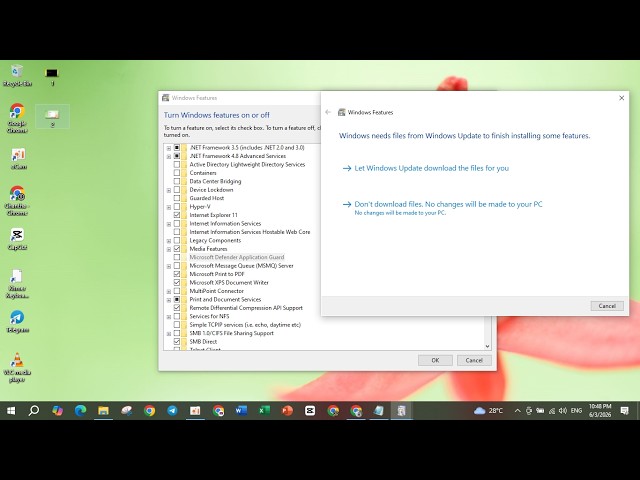Expand the Internet Information Services node
Screen dimensions: 640x480
[x=169, y=224]
